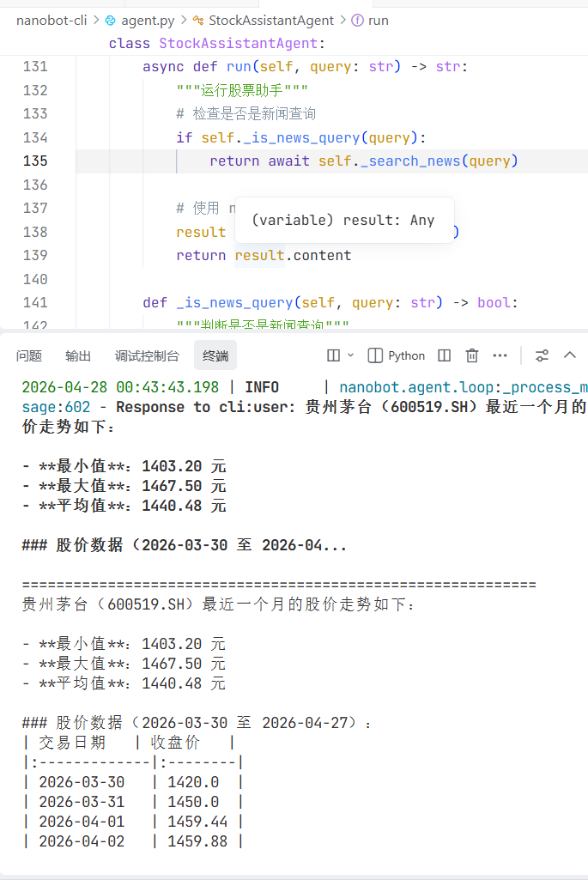The width and height of the screenshot is (588, 880).
Task: Click line number 139 in gutter
Action: pos(35,255)
